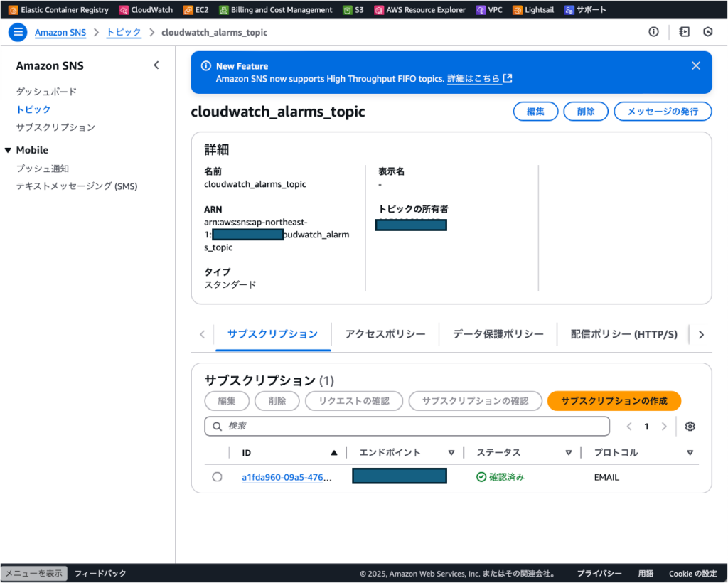Close the New Feature banner
Screen dimensions: 728x583
click(695, 66)
